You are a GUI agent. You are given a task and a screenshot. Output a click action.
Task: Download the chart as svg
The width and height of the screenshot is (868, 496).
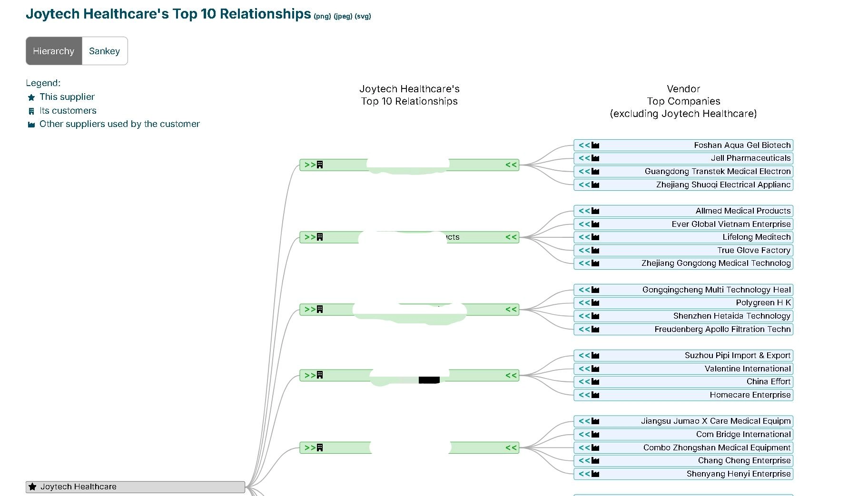tap(363, 17)
